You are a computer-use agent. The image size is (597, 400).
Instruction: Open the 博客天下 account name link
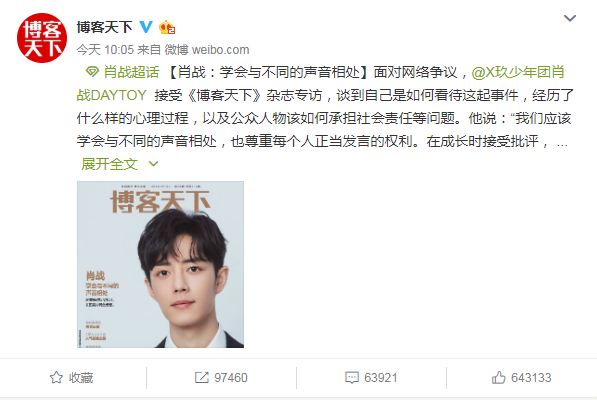[x=104, y=27]
